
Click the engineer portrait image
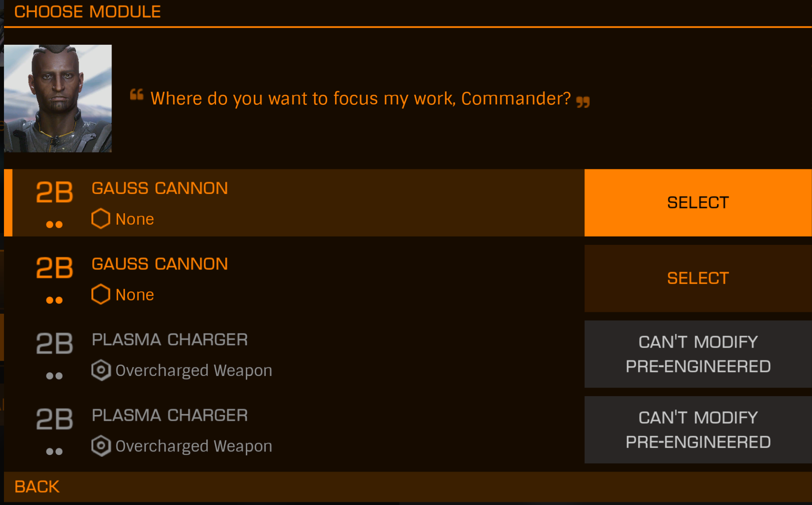[x=58, y=98]
